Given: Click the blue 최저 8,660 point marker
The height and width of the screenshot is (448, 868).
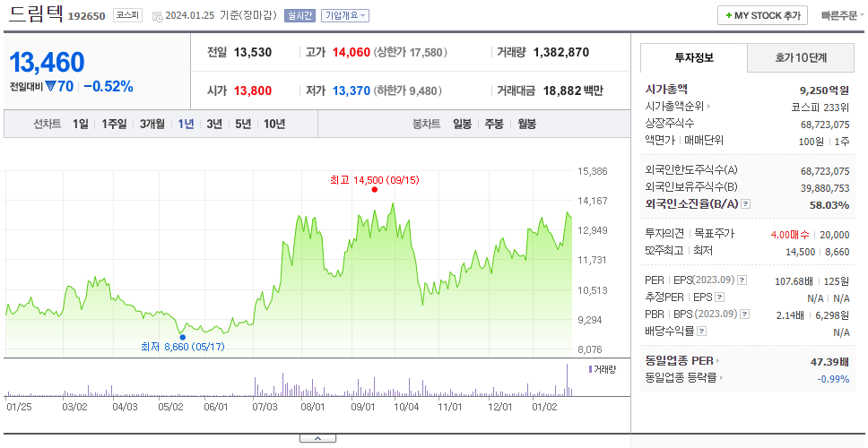Looking at the screenshot, I should tap(183, 337).
